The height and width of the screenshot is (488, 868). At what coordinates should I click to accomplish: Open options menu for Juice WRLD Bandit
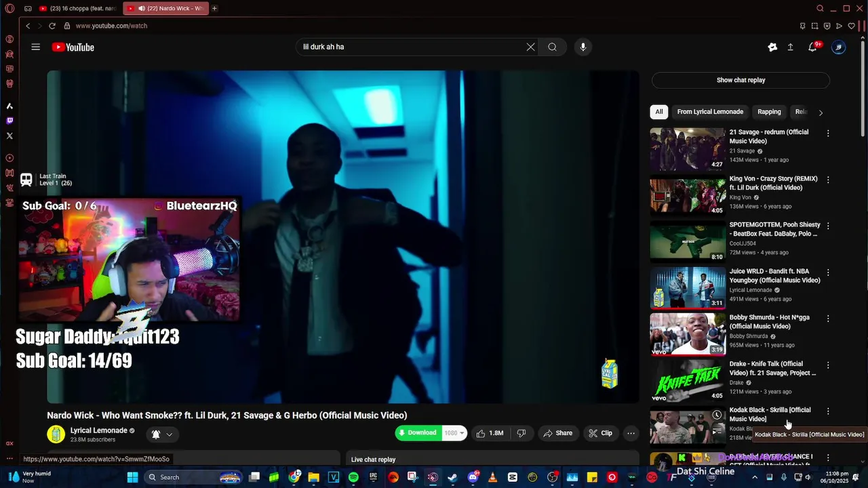tap(828, 272)
